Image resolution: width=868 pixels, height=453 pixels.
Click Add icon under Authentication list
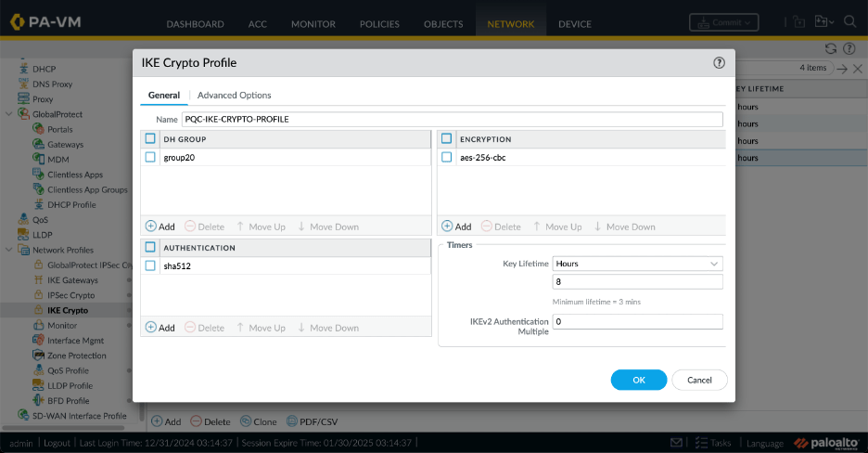coord(151,328)
